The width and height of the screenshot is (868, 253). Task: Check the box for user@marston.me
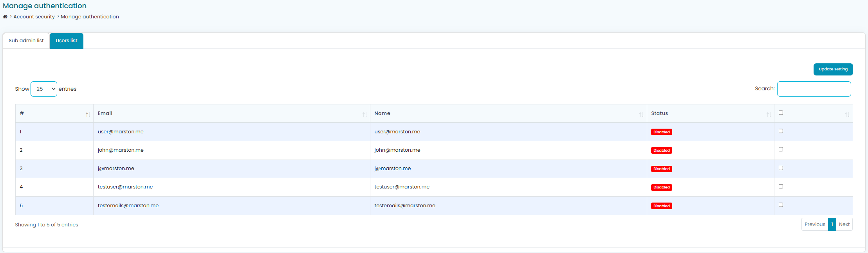pos(781,131)
